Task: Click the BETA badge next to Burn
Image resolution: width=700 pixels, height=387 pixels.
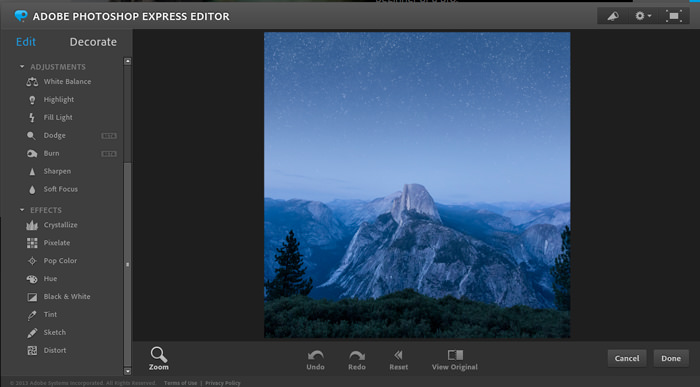Action: point(109,154)
